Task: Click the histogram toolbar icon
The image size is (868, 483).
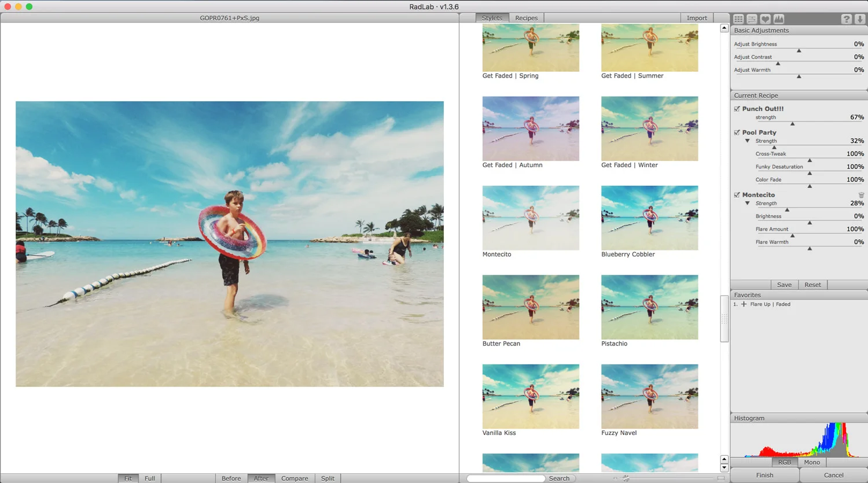Action: pos(779,19)
